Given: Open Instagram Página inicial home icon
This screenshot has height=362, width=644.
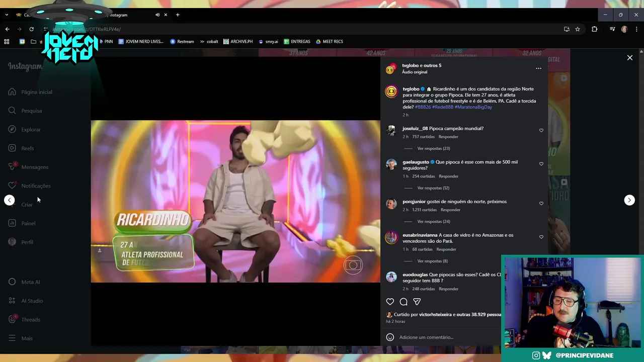Looking at the screenshot, I should tap(12, 92).
